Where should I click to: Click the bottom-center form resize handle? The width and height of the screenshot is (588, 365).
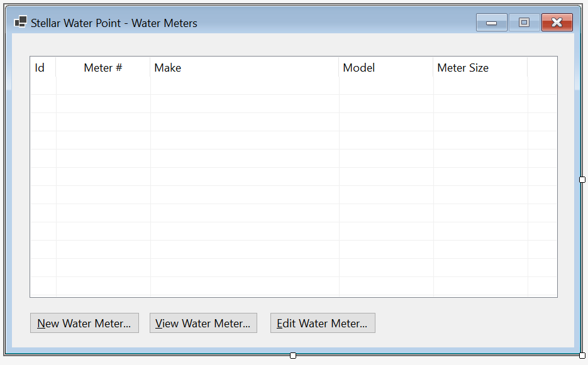pyautogui.click(x=293, y=355)
